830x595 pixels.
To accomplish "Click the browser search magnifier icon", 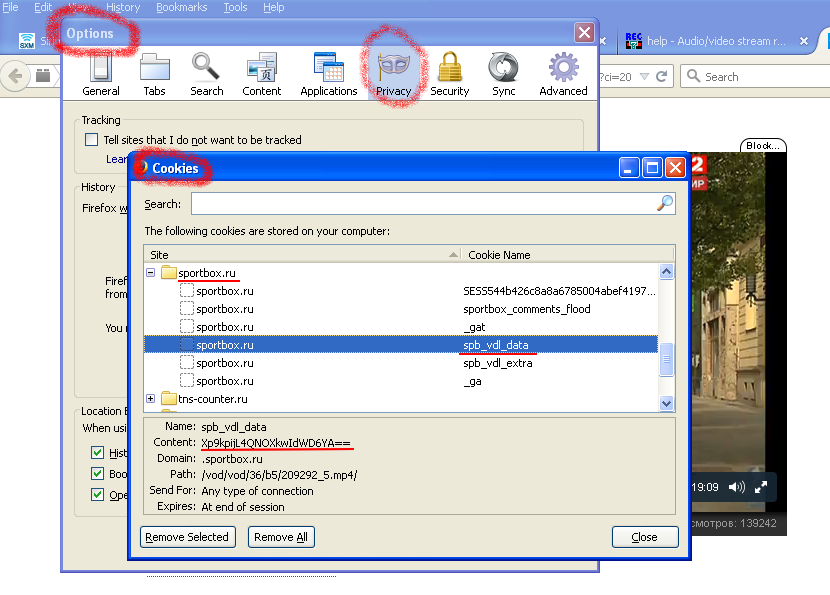I will 693,76.
